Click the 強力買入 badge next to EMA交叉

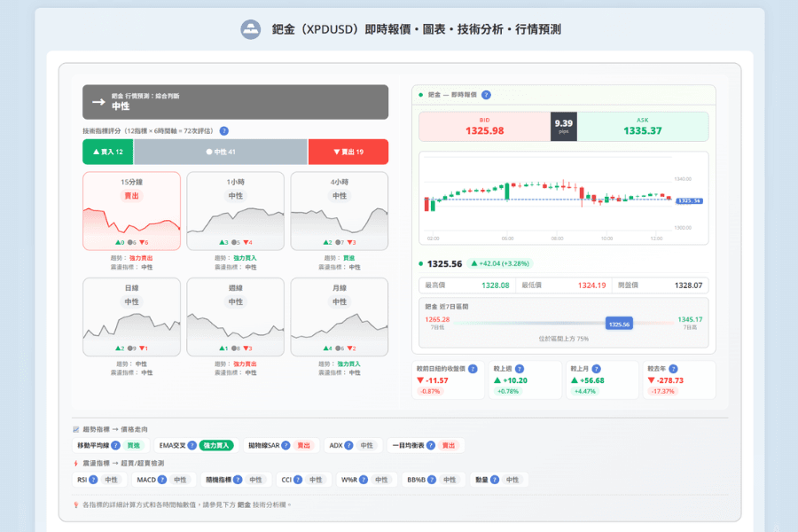(216, 445)
